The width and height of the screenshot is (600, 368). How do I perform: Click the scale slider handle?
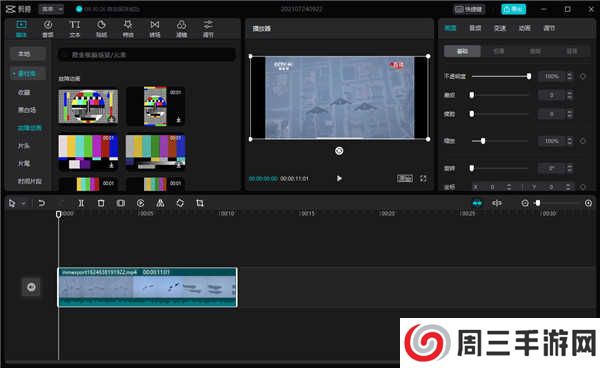(x=483, y=141)
